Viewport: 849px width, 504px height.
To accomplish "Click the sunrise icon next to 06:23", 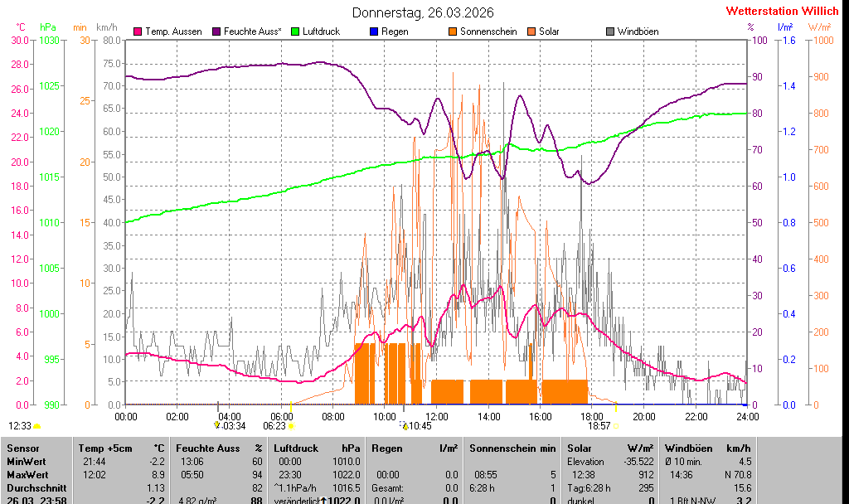I will [290, 425].
